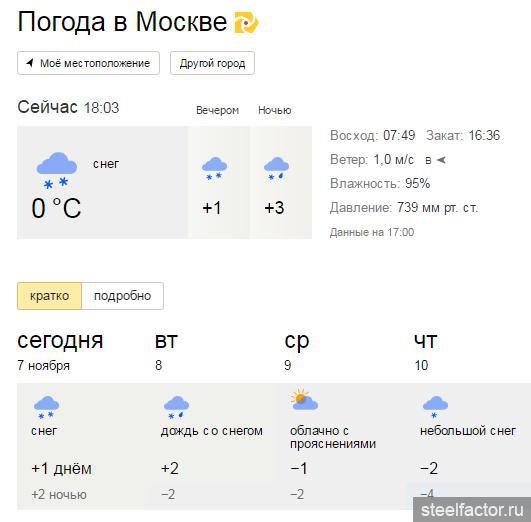The image size is (531, 522).
Task: Click today's snow cloud icon in forecast
Action: point(46,407)
